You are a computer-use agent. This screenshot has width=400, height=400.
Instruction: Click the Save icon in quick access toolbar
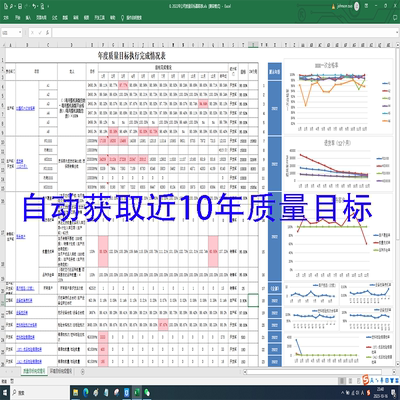click(20, 6)
